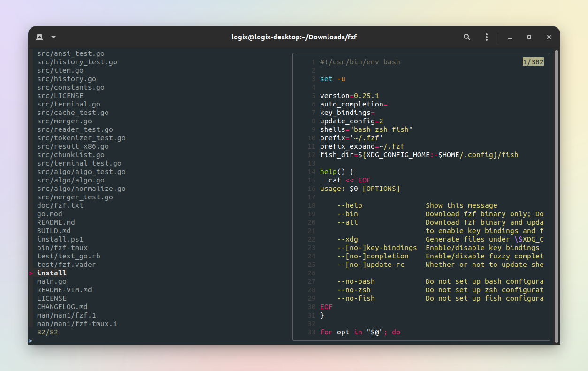
Task: Click the "1/382" line counter in preview
Action: tap(533, 61)
